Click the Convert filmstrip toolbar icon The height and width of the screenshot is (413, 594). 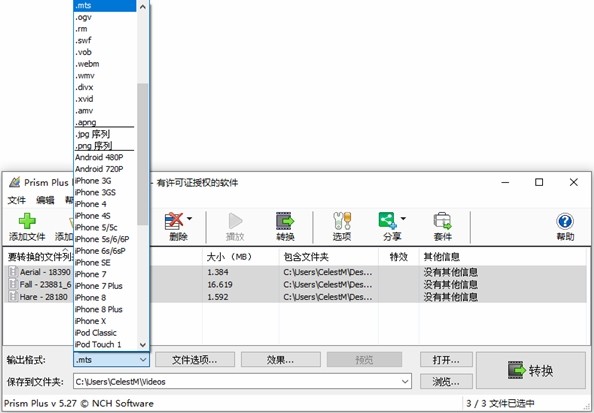(x=285, y=221)
